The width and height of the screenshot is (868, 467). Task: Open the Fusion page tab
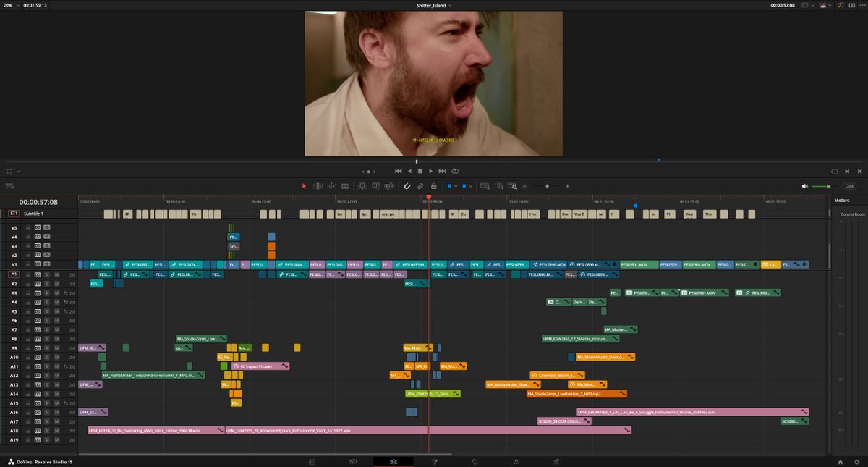coord(434,461)
